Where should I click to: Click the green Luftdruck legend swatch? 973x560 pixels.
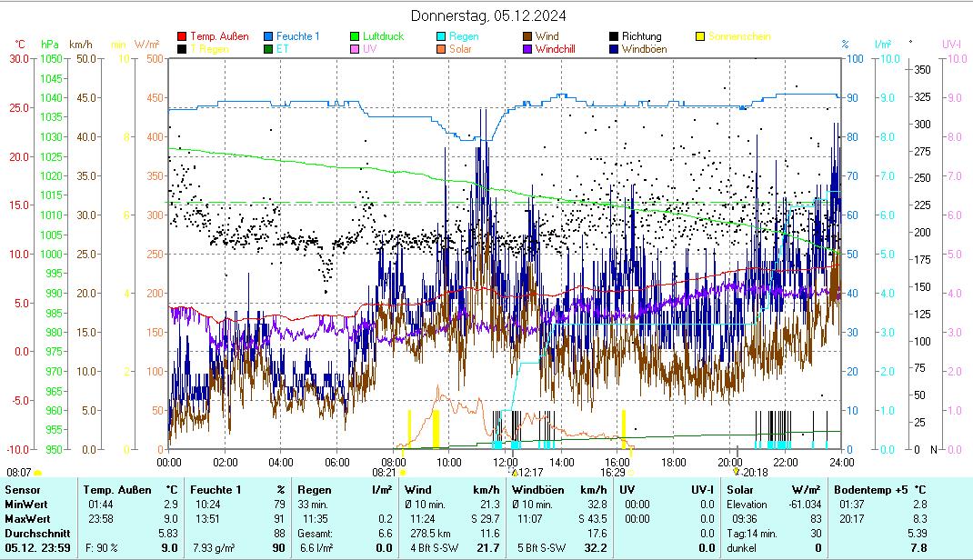coord(355,36)
